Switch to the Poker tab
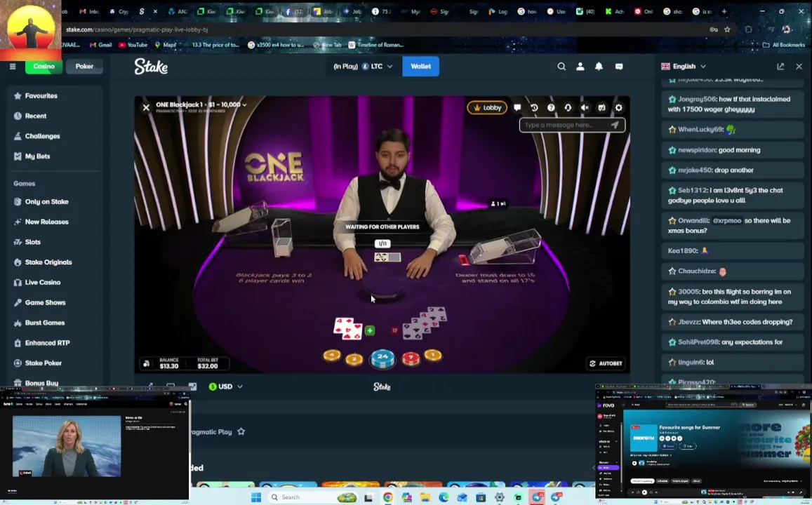Viewport: 812px width, 505px height. point(84,66)
